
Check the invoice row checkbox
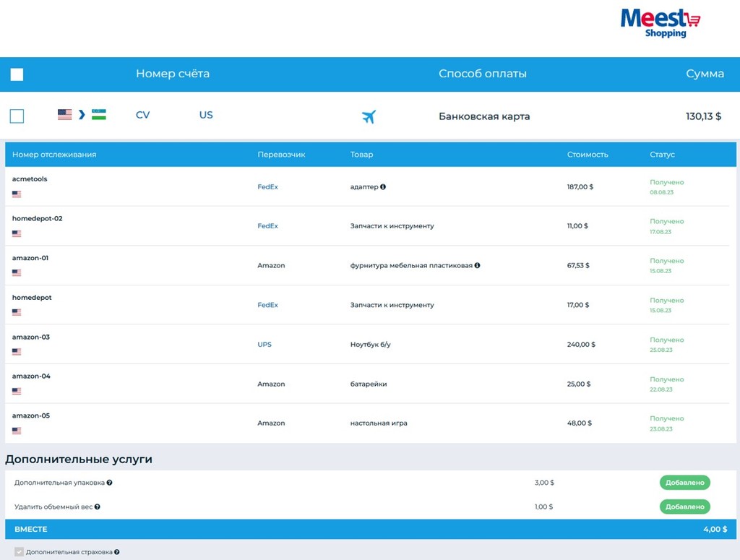click(x=17, y=116)
